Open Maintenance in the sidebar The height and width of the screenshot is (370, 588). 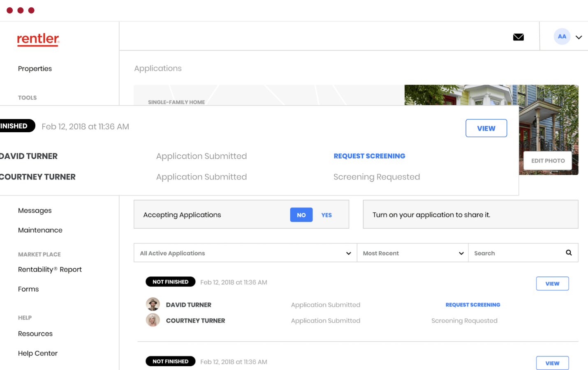(40, 230)
